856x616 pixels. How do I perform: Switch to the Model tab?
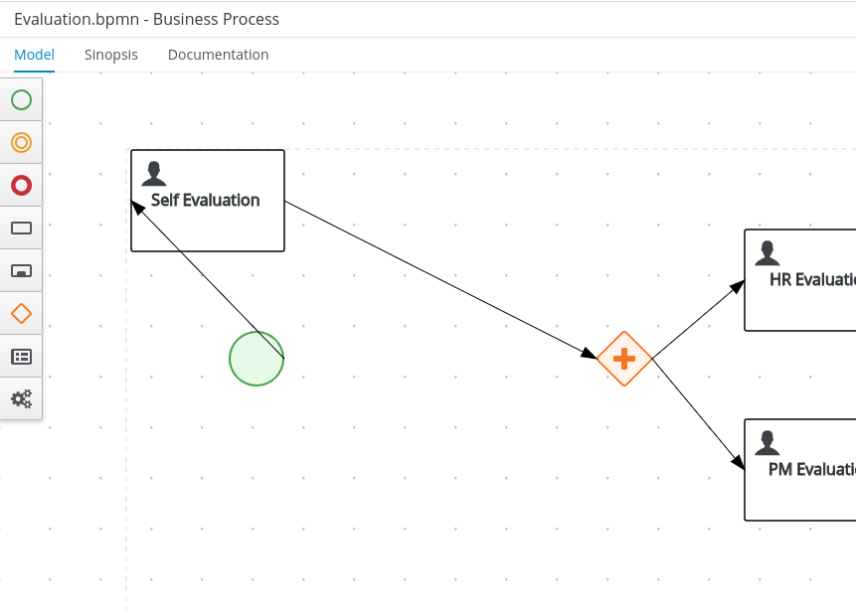[34, 55]
